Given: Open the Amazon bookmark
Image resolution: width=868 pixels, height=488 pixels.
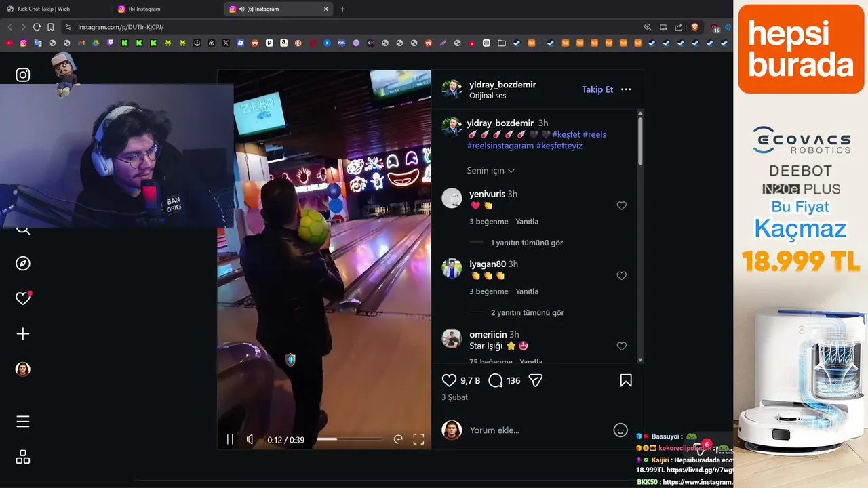Looking at the screenshot, I should 283,43.
